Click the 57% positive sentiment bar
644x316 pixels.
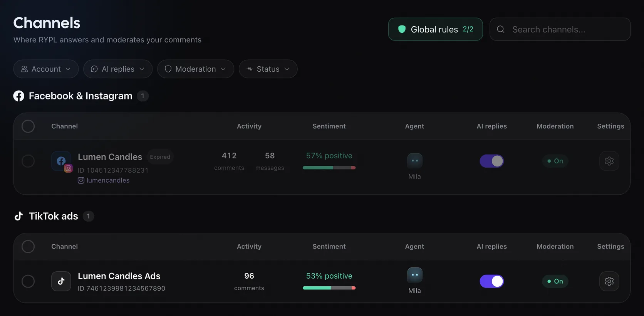pyautogui.click(x=329, y=168)
